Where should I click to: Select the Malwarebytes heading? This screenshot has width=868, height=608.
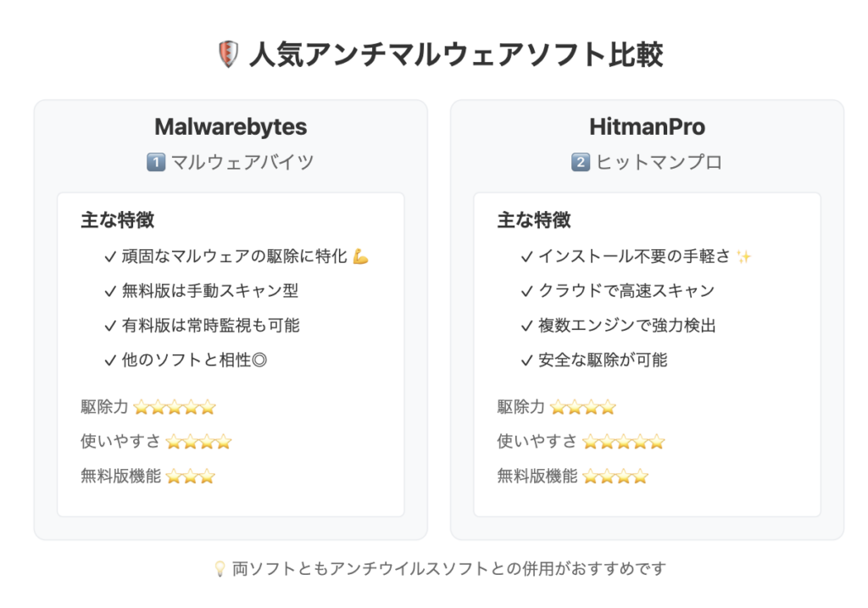(x=231, y=127)
